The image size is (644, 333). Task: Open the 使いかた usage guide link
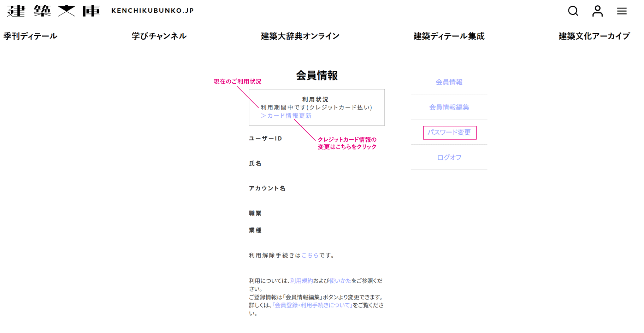point(340,281)
